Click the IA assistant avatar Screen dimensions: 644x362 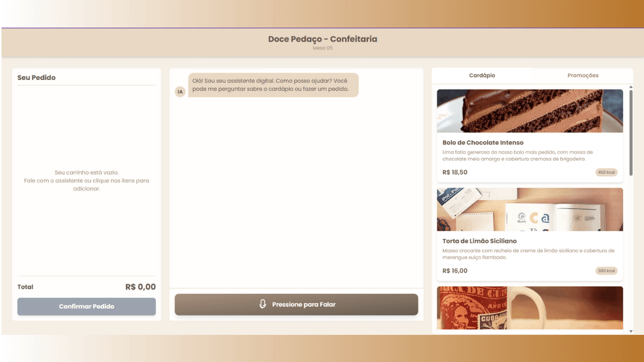pos(180,92)
